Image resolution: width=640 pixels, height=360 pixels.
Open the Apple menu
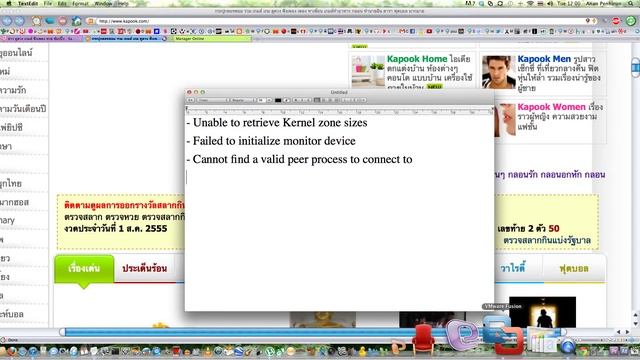(x=8, y=3)
